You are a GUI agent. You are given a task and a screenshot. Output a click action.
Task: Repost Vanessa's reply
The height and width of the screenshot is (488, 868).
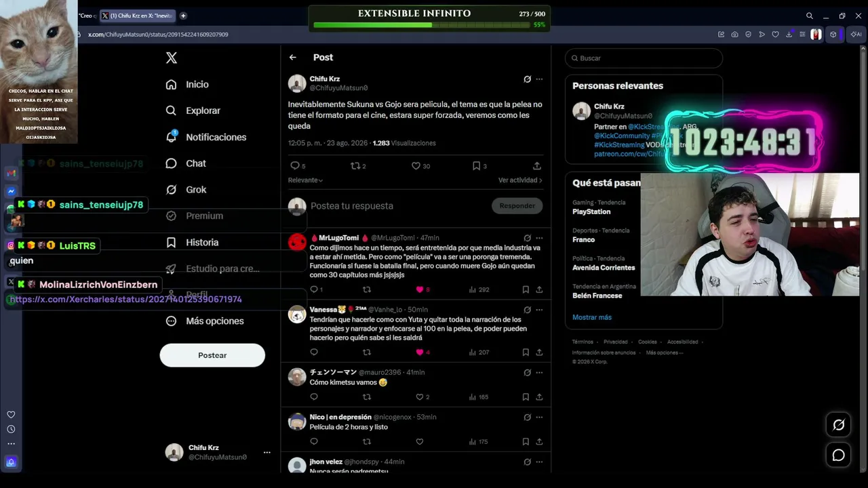point(367,352)
